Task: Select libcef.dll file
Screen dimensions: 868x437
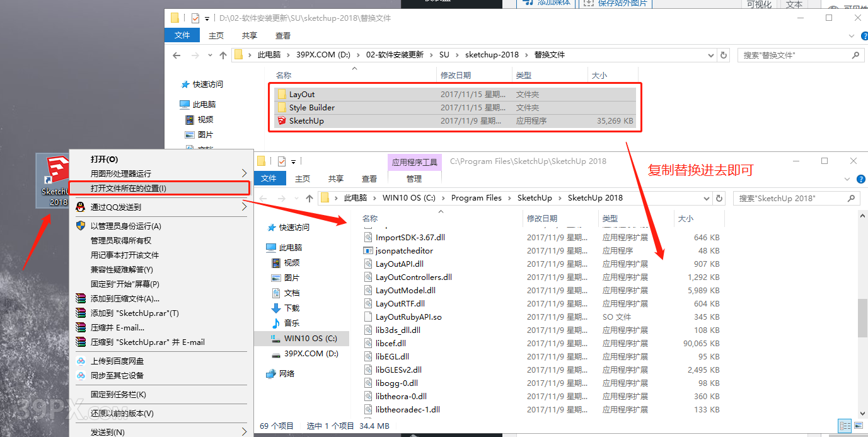Action: pos(391,344)
